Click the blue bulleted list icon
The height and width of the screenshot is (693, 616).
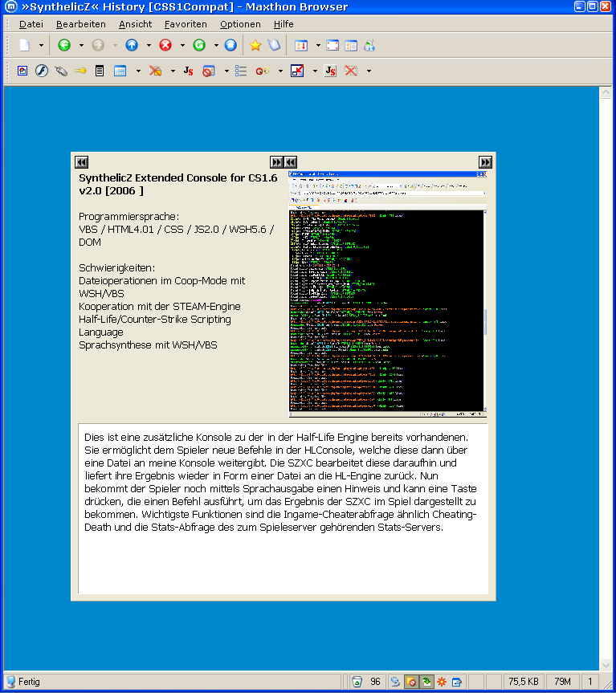point(241,71)
